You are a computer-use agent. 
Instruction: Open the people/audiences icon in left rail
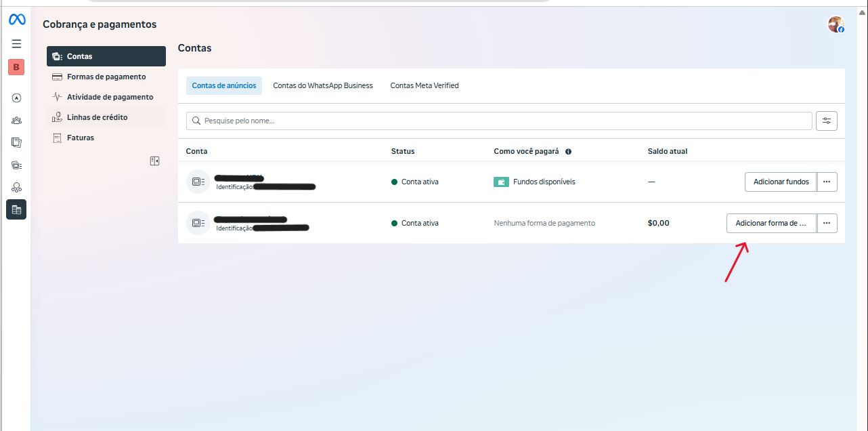pyautogui.click(x=16, y=121)
